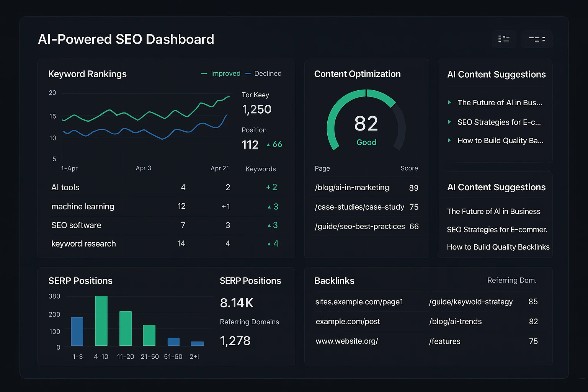This screenshot has width=588, height=392.
Task: Click arrow bullet beside "SEO Strategies for E-c..."
Action: click(x=449, y=122)
